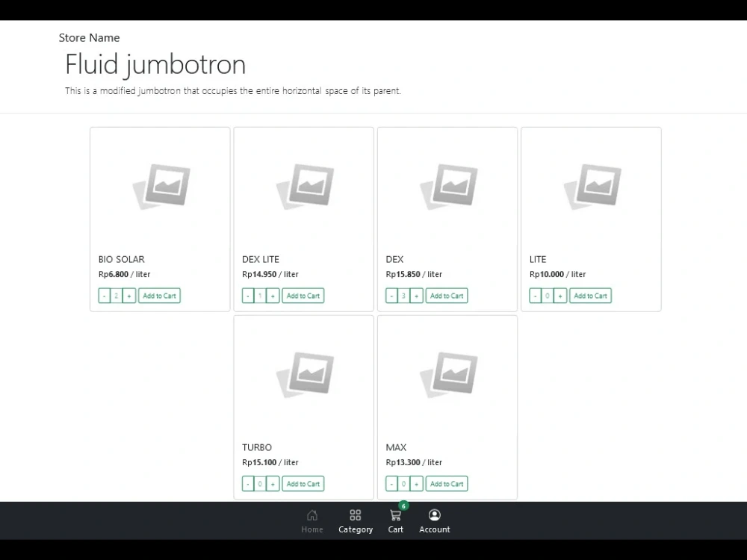Open the Account profile icon

click(435, 514)
